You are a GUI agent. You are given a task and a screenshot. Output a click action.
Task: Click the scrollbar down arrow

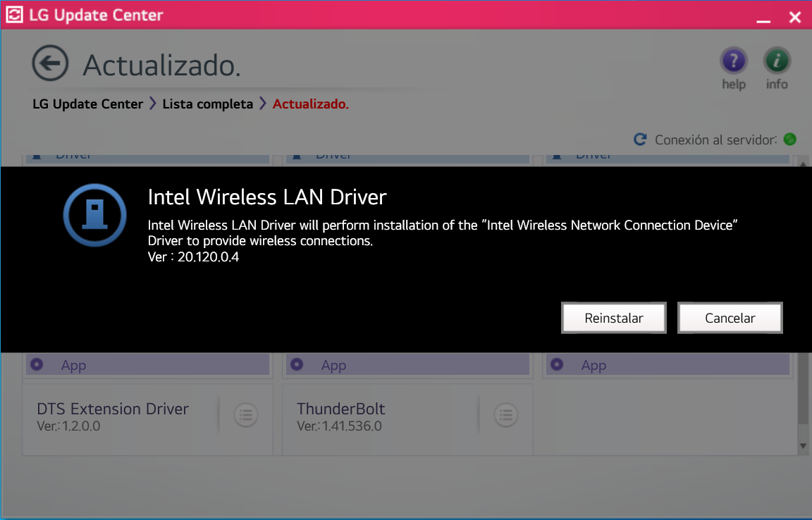pos(803,446)
